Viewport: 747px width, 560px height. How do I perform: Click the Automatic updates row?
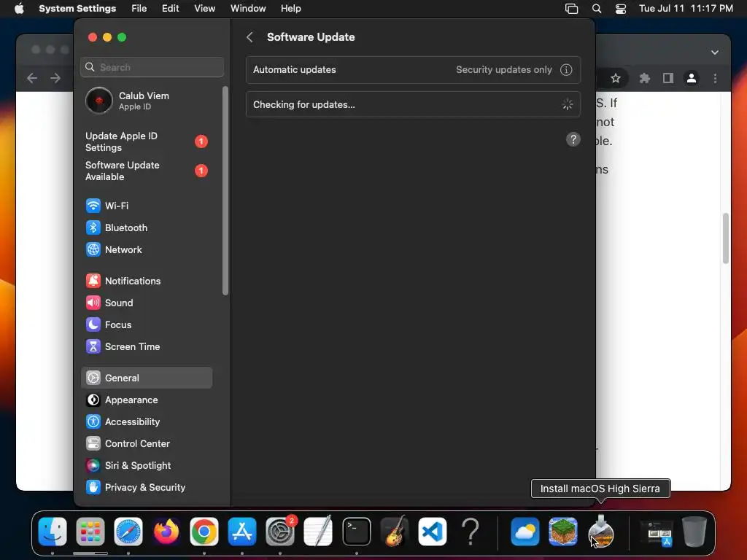coord(413,70)
